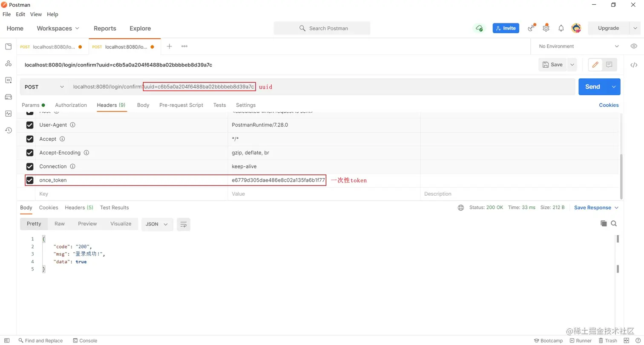This screenshot has height=345, width=644.
Task: Click the Invite button
Action: click(x=506, y=28)
